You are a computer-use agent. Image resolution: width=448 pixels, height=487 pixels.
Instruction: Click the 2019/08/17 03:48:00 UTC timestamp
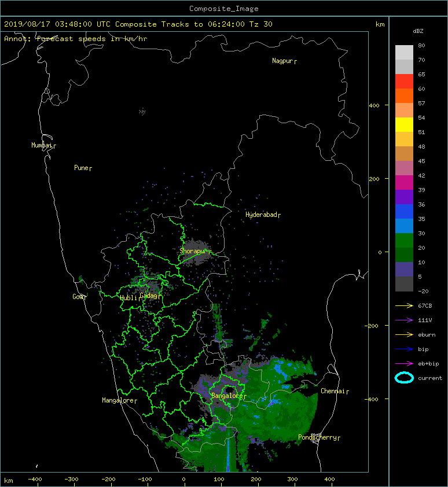57,24
